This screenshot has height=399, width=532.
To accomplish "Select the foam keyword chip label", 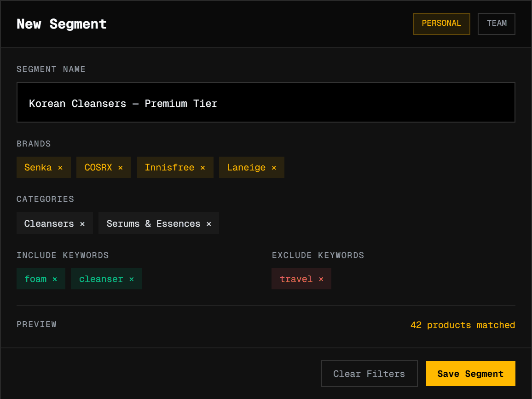I will [x=35, y=279].
